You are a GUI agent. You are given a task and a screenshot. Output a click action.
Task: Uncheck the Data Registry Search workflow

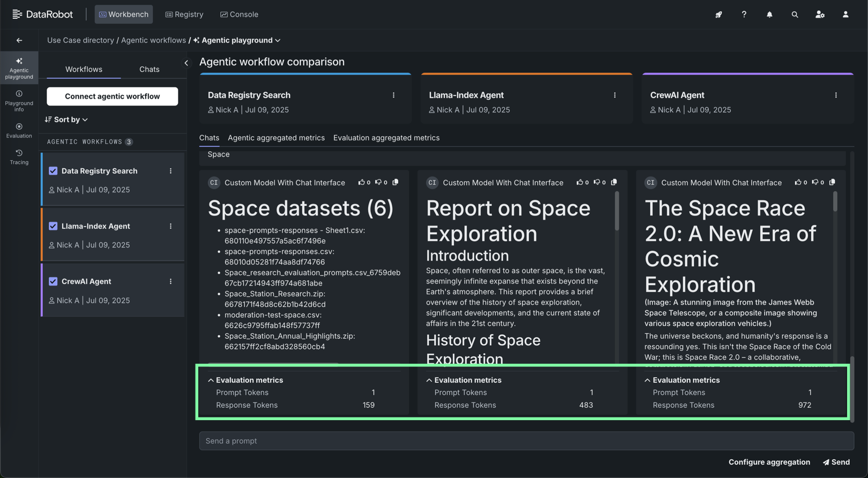pos(53,171)
